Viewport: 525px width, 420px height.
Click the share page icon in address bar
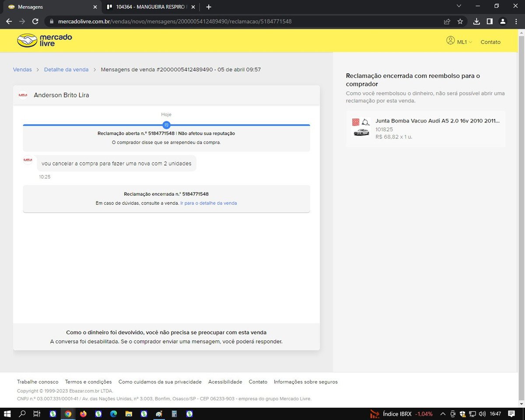(x=447, y=21)
